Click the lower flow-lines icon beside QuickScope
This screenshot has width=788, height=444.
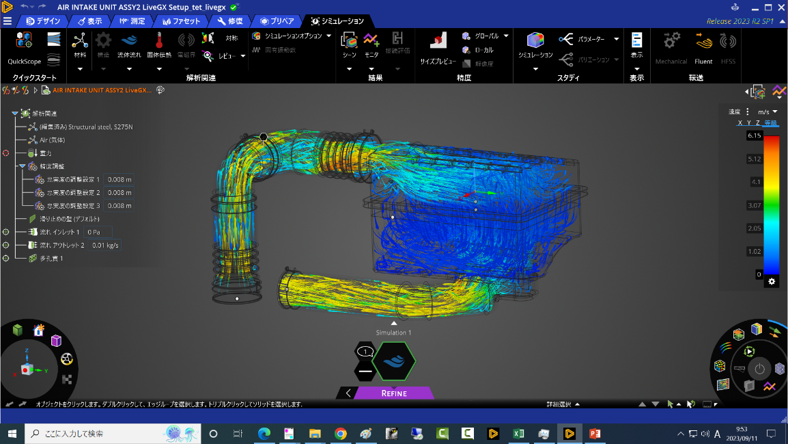tap(54, 60)
